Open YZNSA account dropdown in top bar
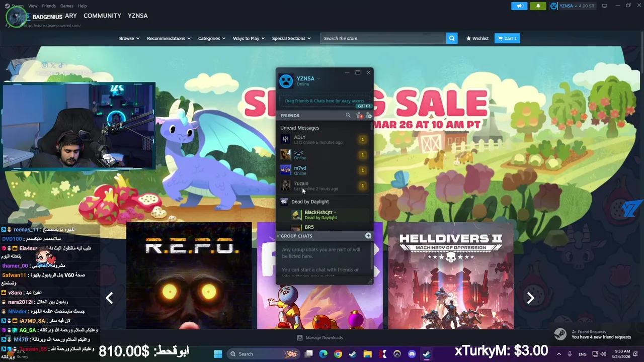The image size is (644, 362). tap(577, 6)
